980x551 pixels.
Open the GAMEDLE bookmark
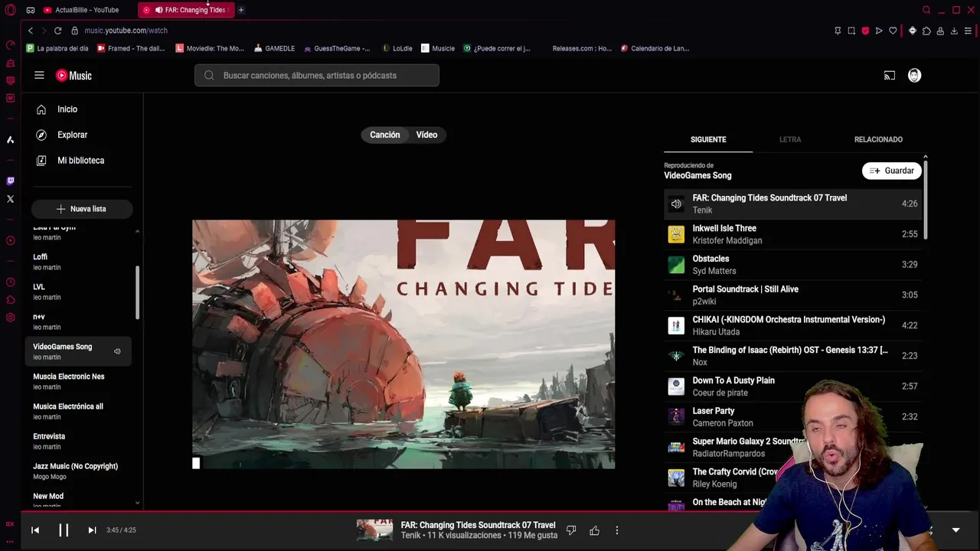click(274, 48)
